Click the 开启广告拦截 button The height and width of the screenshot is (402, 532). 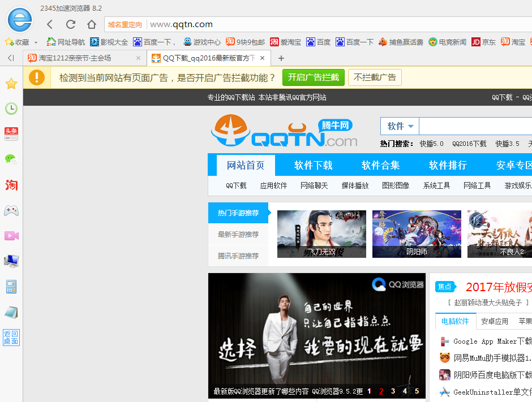coord(314,77)
